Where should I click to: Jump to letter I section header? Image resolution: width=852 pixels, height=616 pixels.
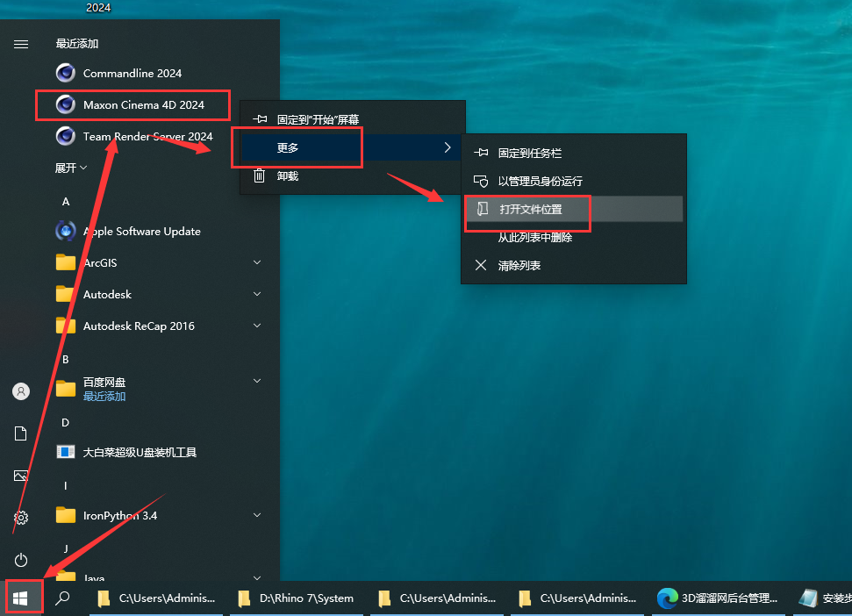pyautogui.click(x=66, y=485)
